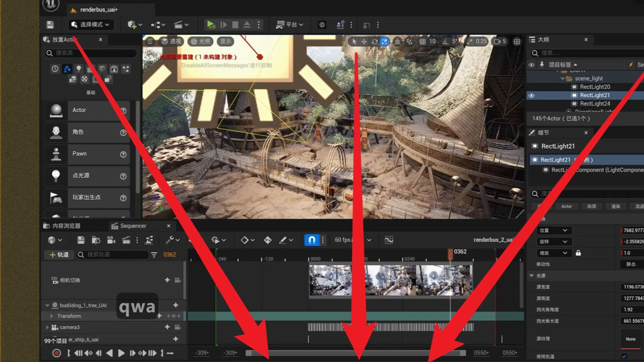Save the sequence from Sequencer toolbar

(81, 240)
